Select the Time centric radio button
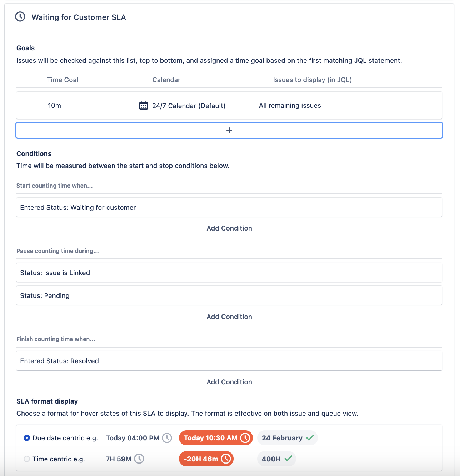 click(x=27, y=459)
